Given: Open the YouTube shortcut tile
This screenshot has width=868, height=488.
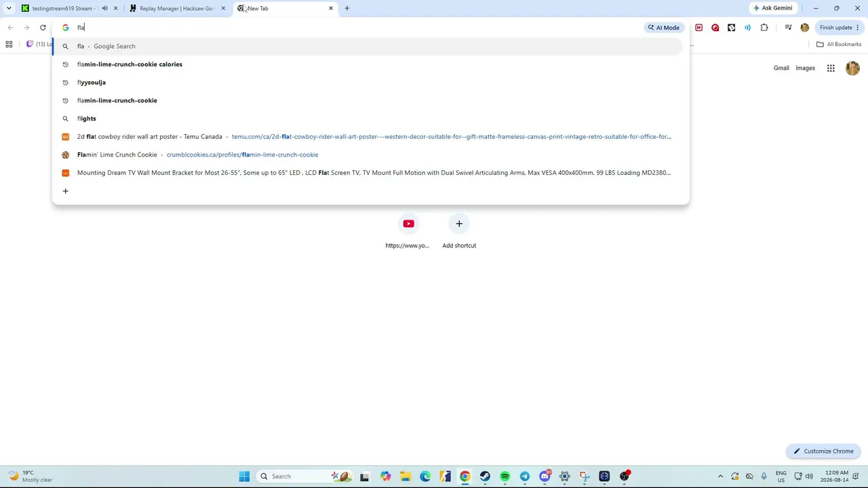Looking at the screenshot, I should tap(408, 232).
